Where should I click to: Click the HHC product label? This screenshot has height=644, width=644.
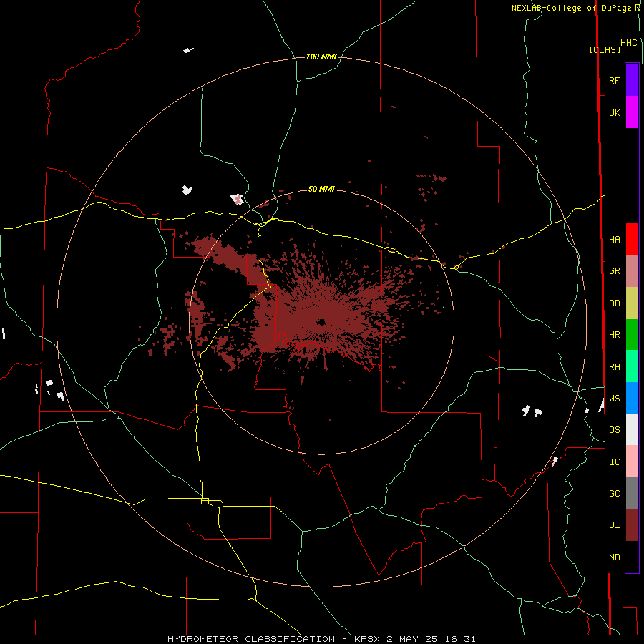[629, 43]
